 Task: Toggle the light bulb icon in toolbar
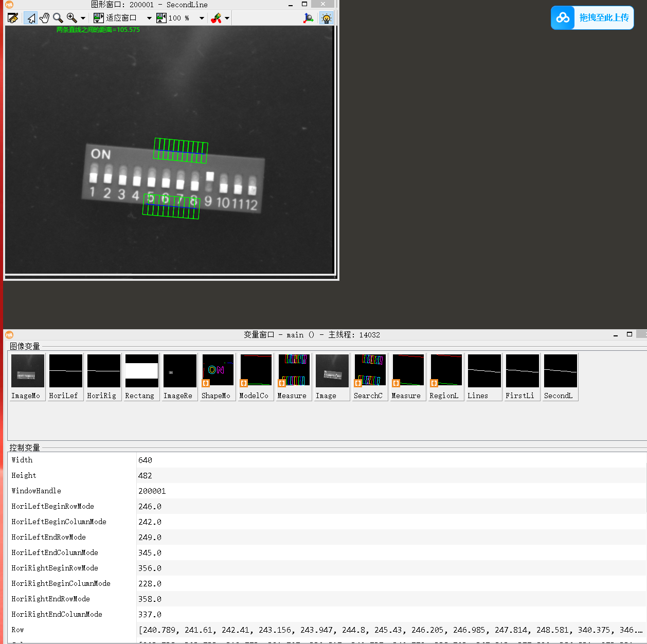click(x=326, y=18)
